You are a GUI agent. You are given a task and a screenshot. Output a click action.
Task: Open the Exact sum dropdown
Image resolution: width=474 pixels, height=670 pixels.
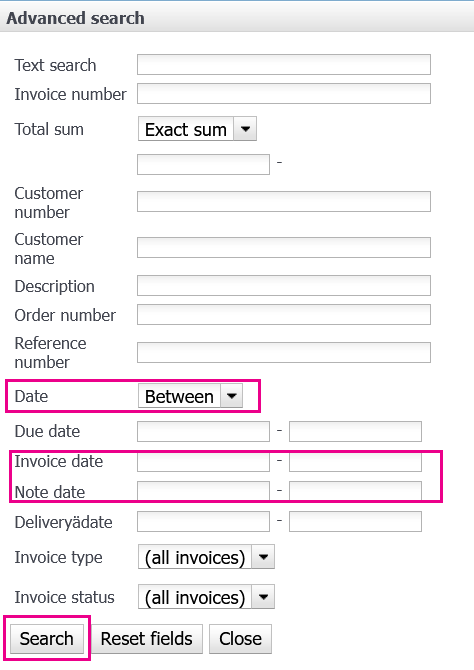pos(197,129)
